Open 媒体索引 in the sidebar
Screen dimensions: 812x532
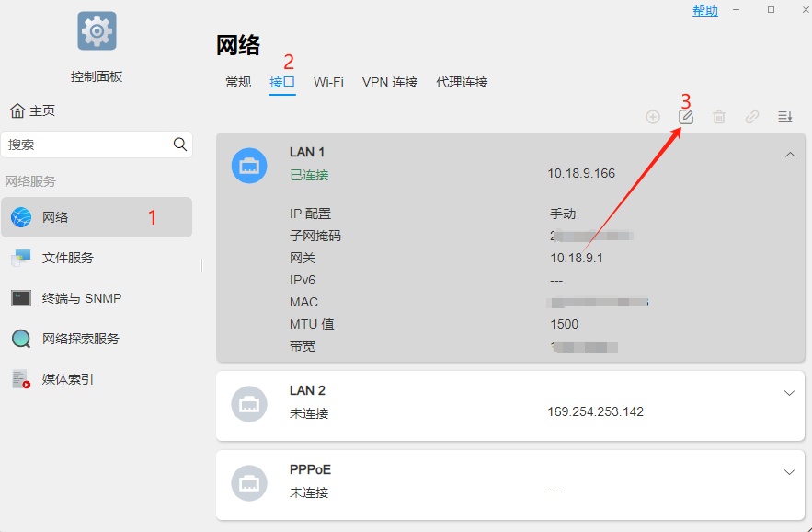tap(97, 379)
